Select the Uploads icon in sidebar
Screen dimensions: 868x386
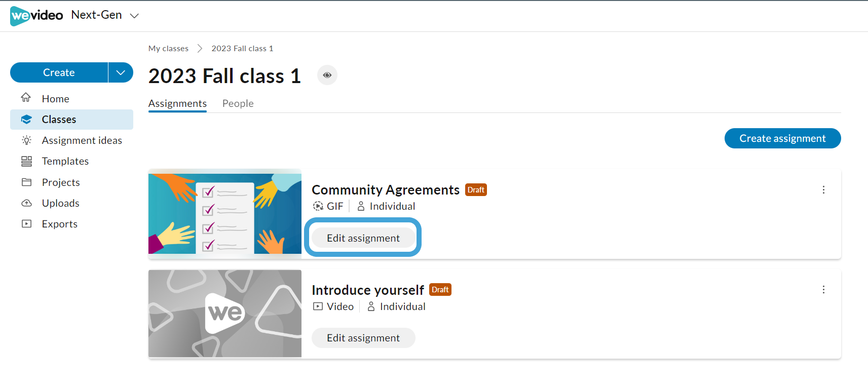[26, 203]
